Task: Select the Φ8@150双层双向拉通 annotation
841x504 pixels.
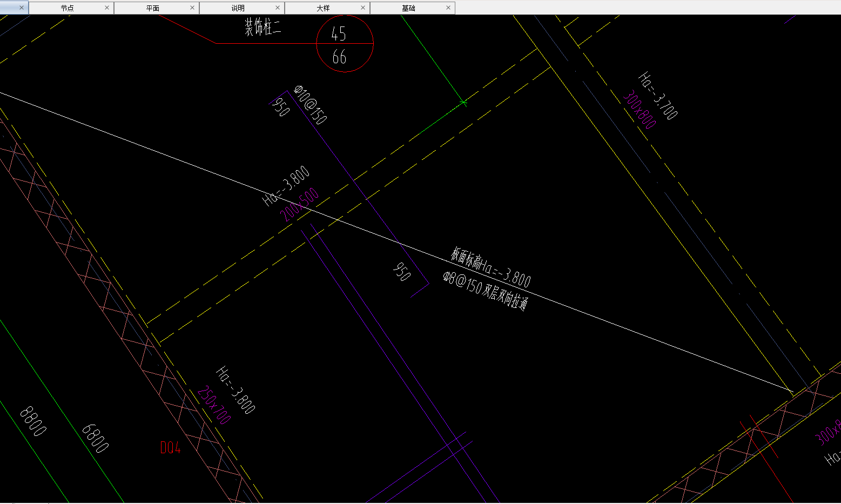Action: click(485, 291)
